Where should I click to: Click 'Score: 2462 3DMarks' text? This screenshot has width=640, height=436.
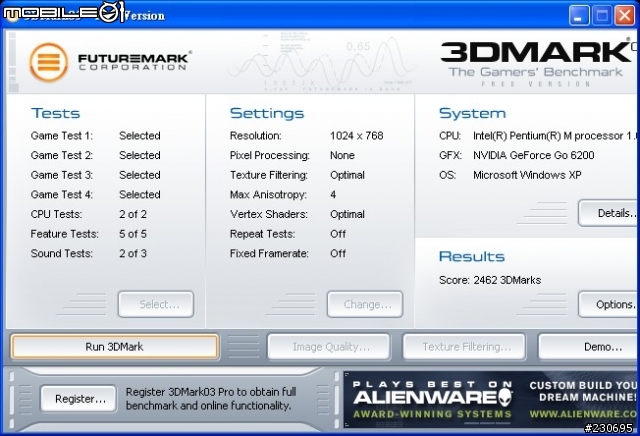pos(490,280)
